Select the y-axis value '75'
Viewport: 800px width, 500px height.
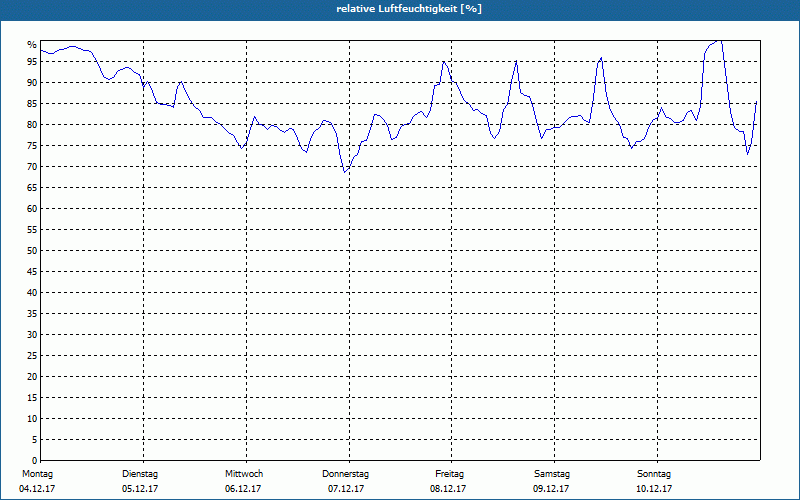tap(32, 145)
